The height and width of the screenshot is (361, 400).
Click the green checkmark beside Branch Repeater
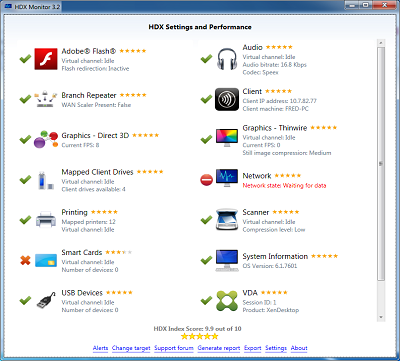coord(25,99)
